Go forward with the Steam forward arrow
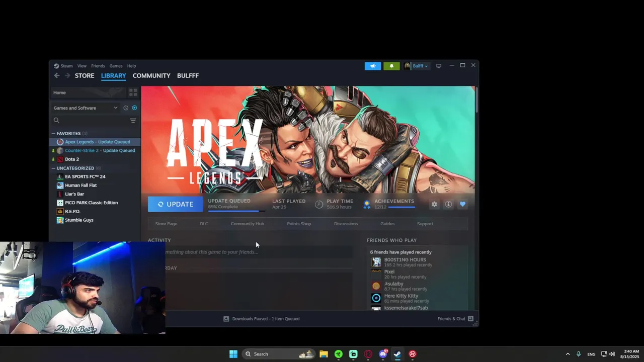The image size is (644, 362). (67, 75)
